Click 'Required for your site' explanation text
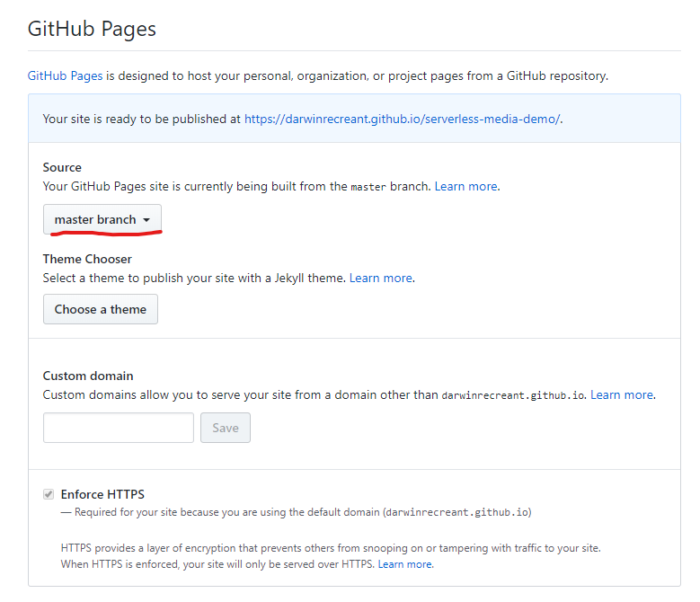 click(x=296, y=512)
